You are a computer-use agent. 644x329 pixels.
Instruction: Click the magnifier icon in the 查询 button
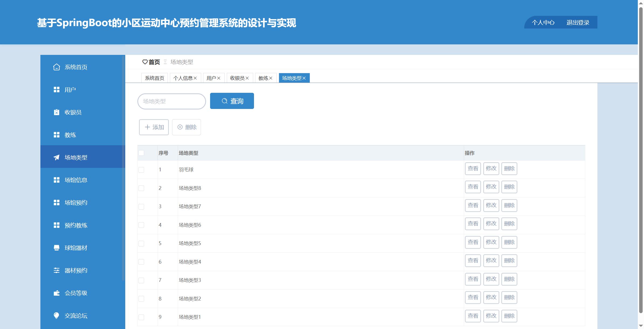[x=225, y=101]
